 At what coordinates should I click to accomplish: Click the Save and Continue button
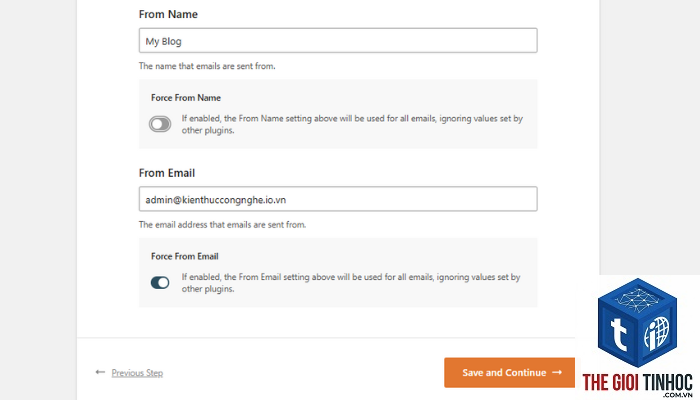point(509,372)
